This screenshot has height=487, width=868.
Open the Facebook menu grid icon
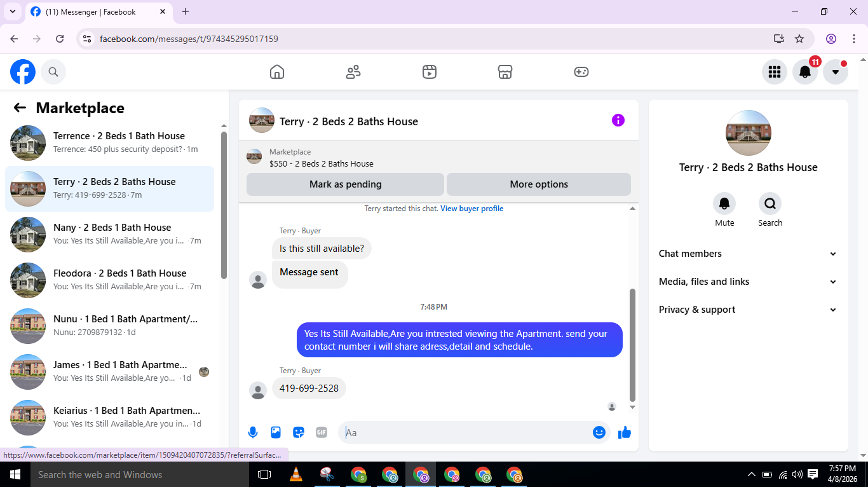(x=774, y=72)
